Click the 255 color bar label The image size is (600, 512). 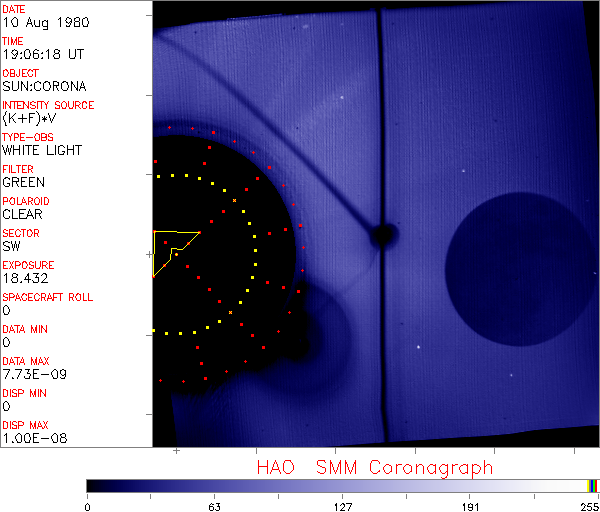coord(590,507)
